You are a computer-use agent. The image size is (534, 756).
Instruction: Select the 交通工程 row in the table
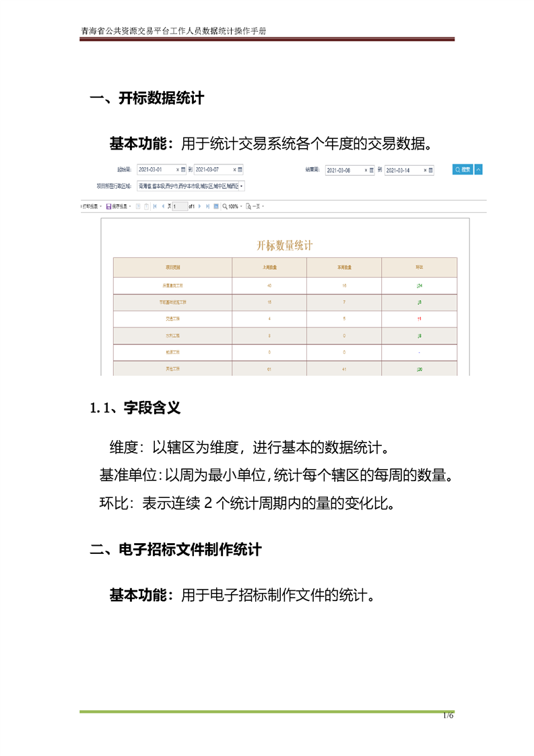point(173,319)
